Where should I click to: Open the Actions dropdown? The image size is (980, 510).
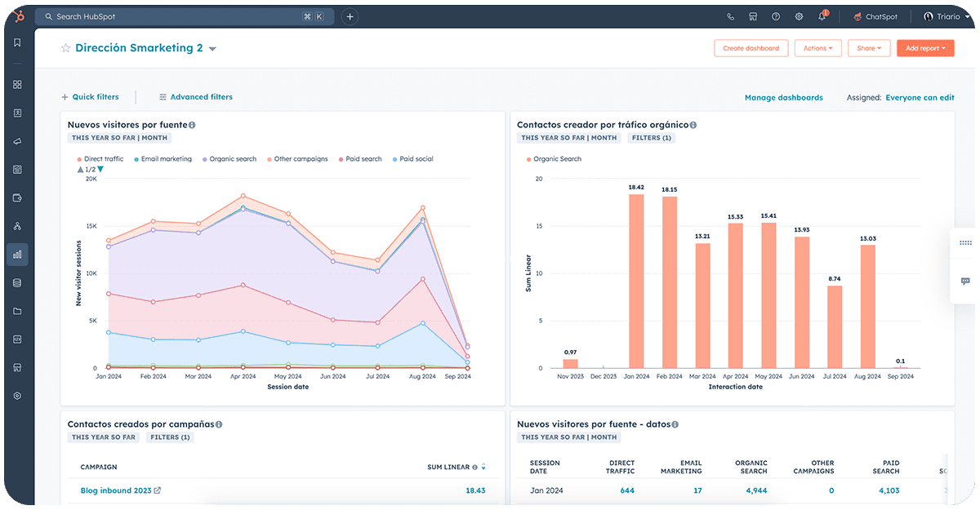click(817, 48)
